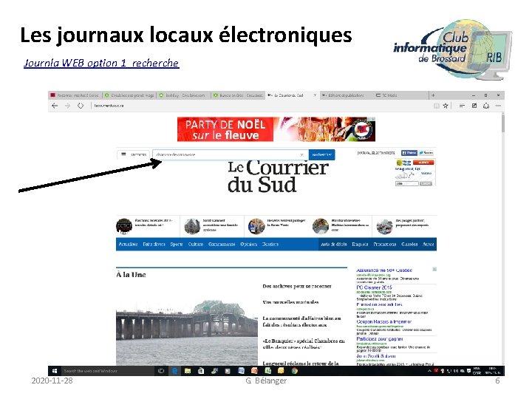Open the Opinion menu item
The width and height of the screenshot is (532, 399).
pyautogui.click(x=249, y=245)
